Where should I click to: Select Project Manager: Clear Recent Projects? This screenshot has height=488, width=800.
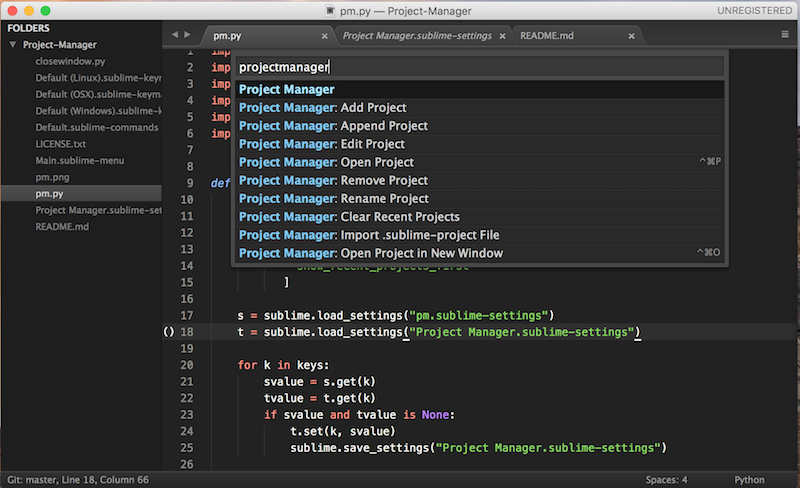coord(480,217)
